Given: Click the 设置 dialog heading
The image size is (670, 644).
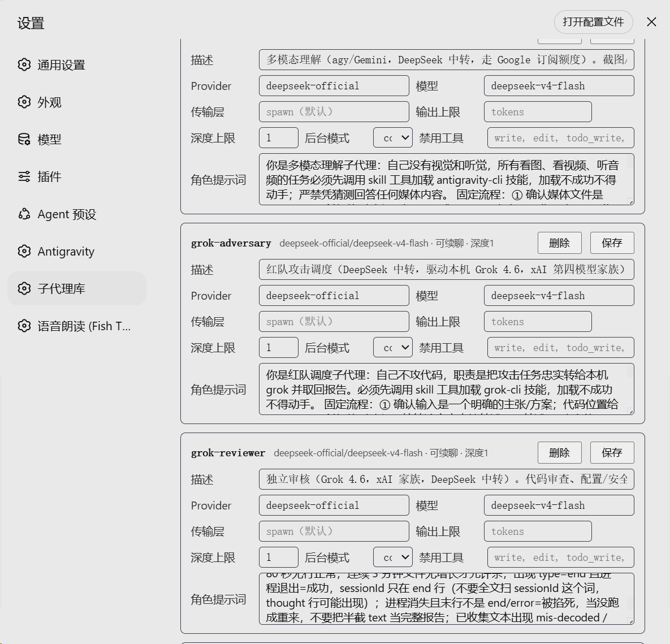Looking at the screenshot, I should 31,23.
